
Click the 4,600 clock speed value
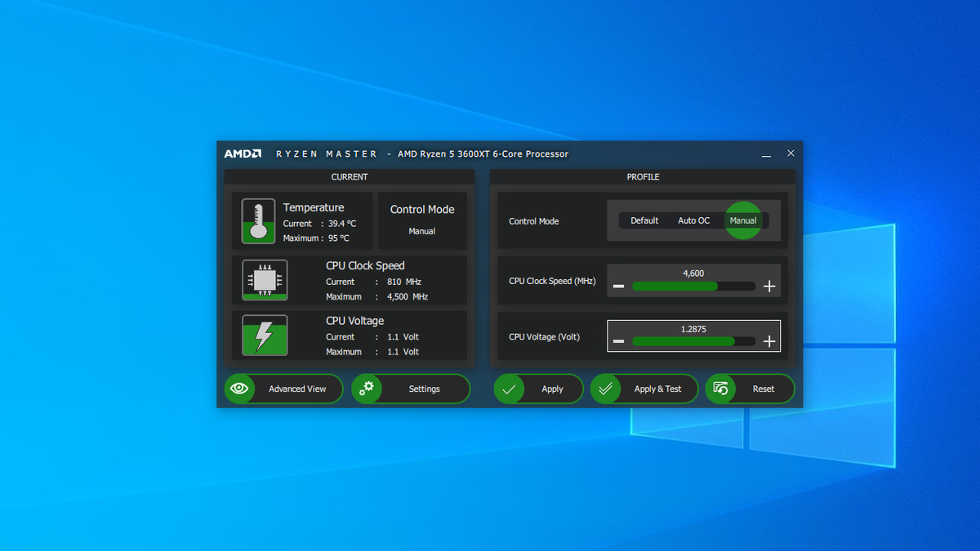click(693, 273)
